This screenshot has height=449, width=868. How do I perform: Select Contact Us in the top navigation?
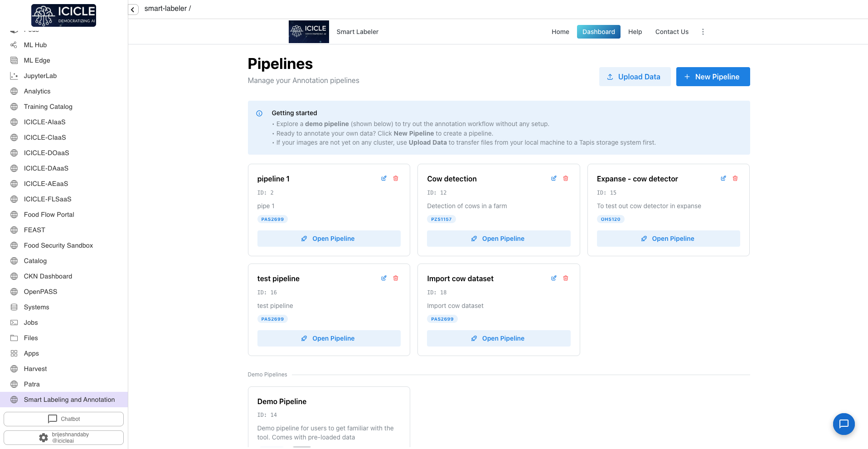(x=672, y=32)
